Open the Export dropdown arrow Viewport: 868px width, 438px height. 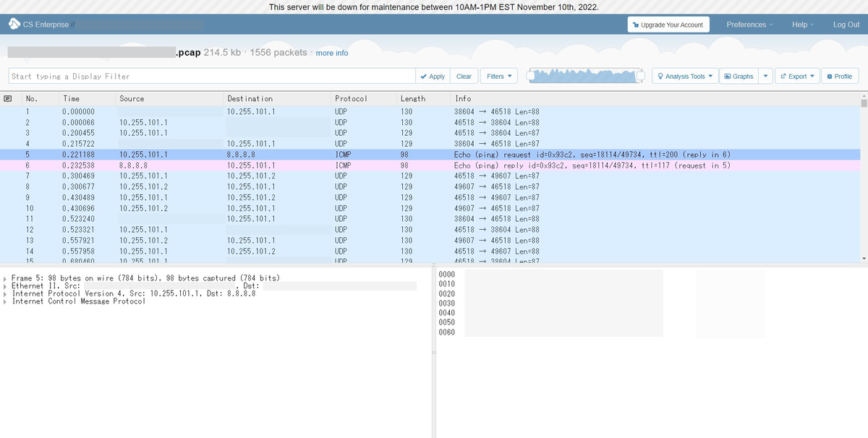click(x=813, y=76)
